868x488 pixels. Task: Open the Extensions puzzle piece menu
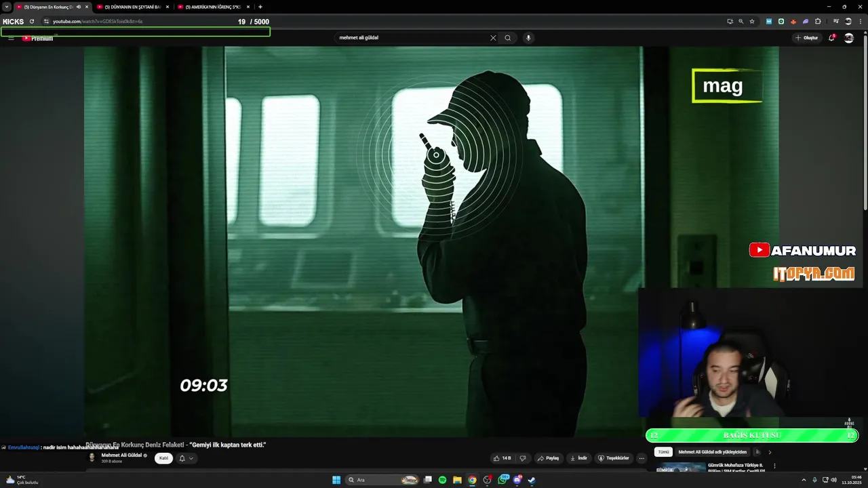click(x=818, y=22)
